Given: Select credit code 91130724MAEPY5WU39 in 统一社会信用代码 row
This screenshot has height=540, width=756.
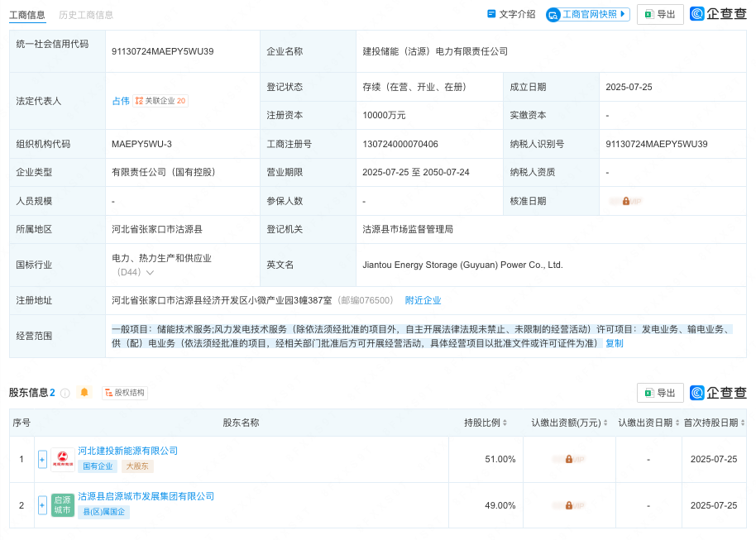Looking at the screenshot, I should pyautogui.click(x=162, y=51).
